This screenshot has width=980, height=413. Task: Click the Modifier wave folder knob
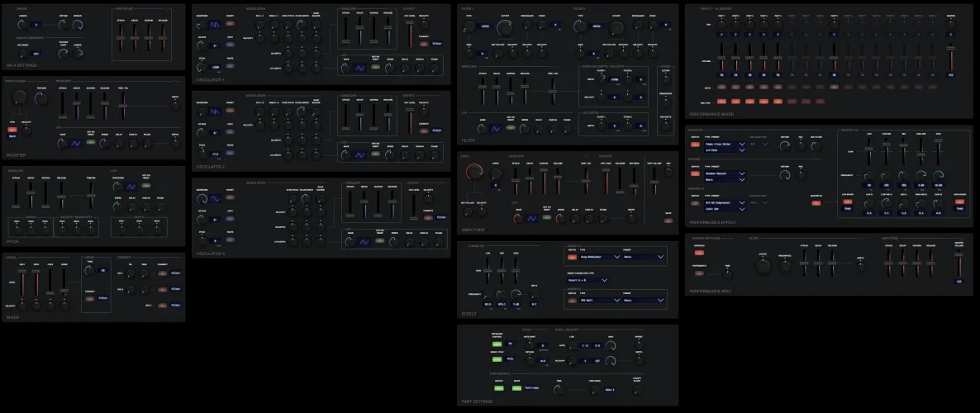coord(19,97)
